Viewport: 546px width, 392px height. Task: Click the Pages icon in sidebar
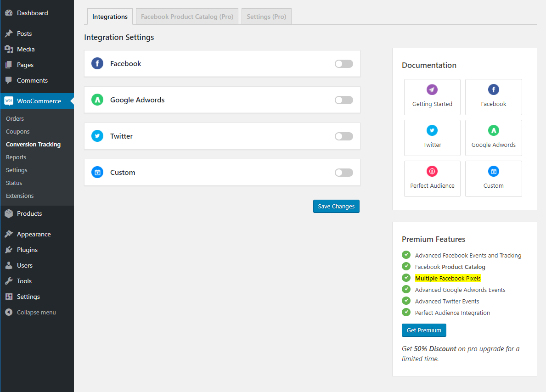click(9, 65)
